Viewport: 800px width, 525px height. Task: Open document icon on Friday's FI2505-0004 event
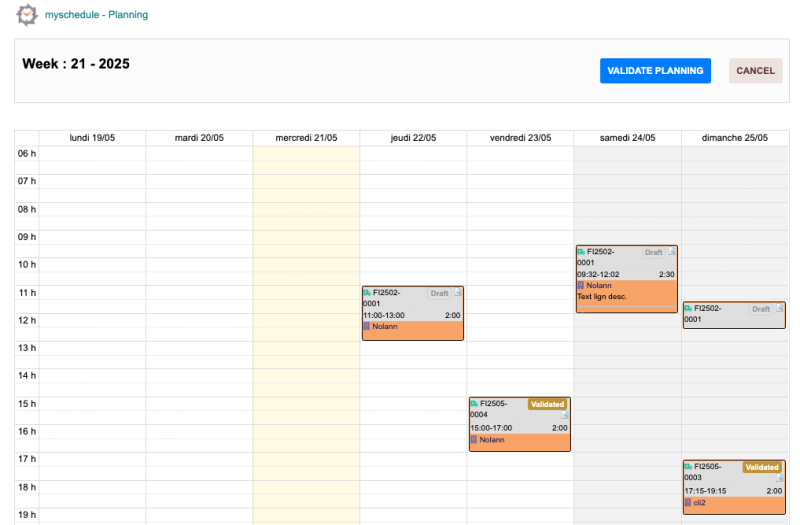tap(564, 415)
